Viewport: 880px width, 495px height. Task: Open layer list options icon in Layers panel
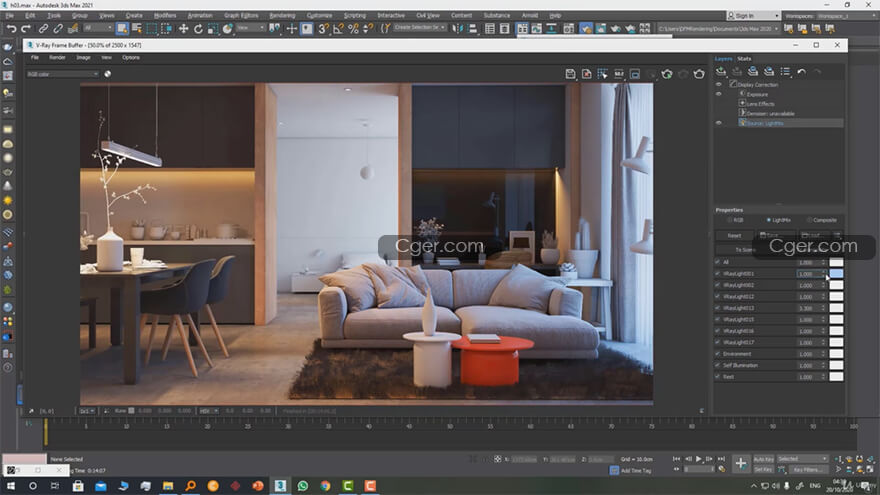click(x=785, y=71)
